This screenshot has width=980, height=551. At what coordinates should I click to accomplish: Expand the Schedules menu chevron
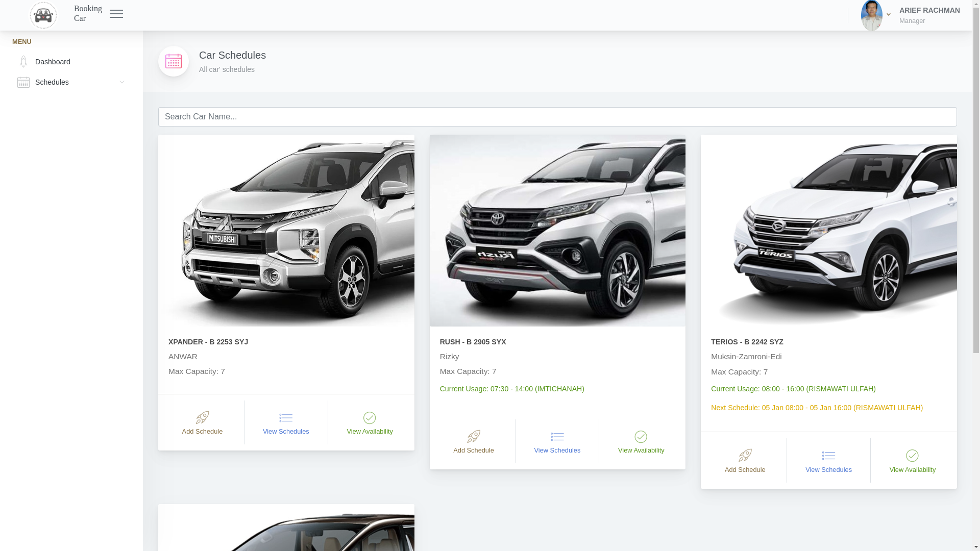click(x=122, y=82)
